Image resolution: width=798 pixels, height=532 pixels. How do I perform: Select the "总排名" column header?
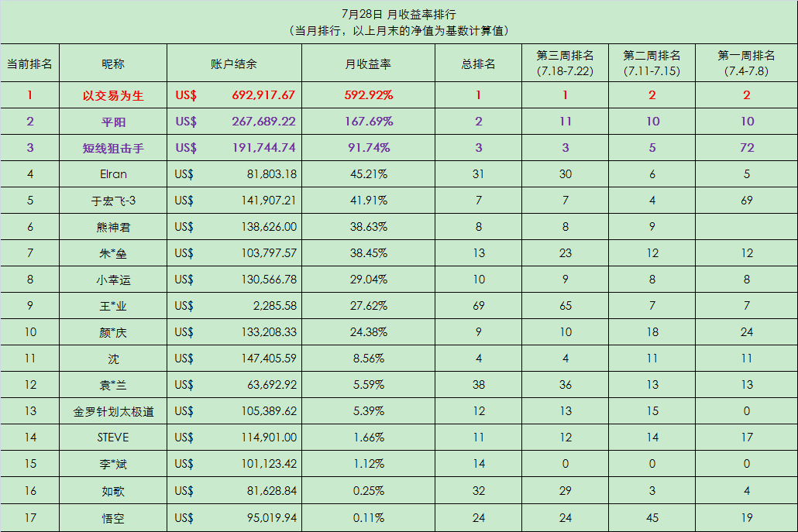coord(478,64)
